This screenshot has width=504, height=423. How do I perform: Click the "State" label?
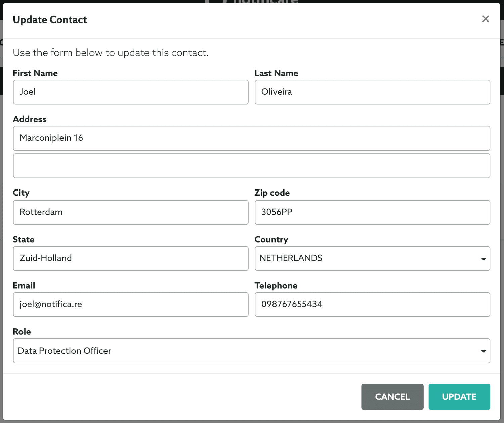(24, 239)
